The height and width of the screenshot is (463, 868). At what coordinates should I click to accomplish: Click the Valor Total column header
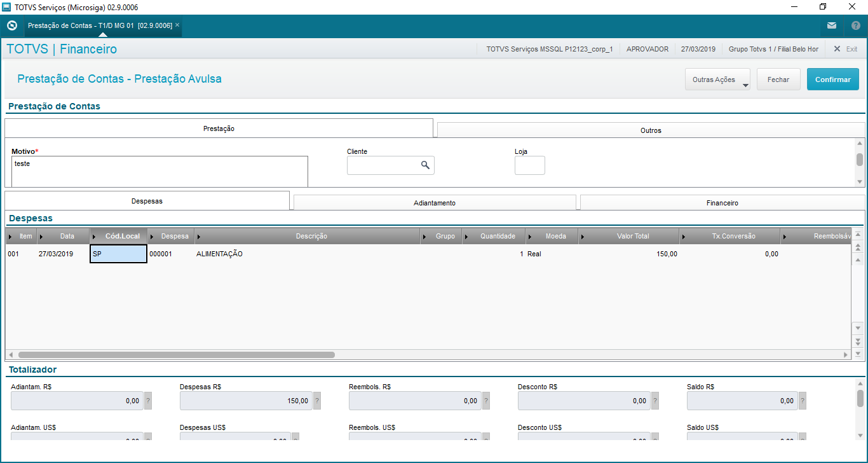pyautogui.click(x=629, y=236)
